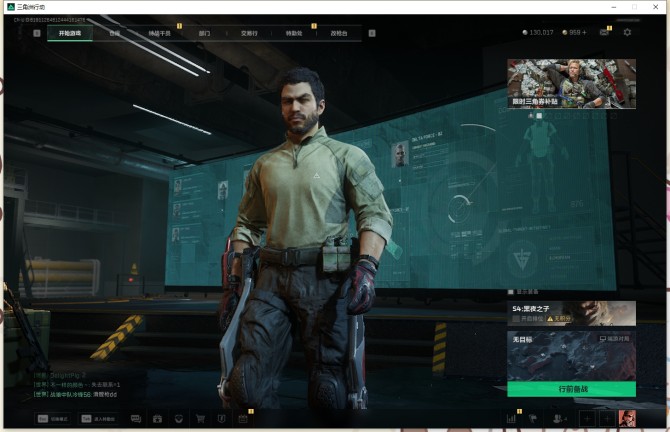The height and width of the screenshot is (432, 670).
Task: Open the 改枪台 tab
Action: pyautogui.click(x=339, y=33)
